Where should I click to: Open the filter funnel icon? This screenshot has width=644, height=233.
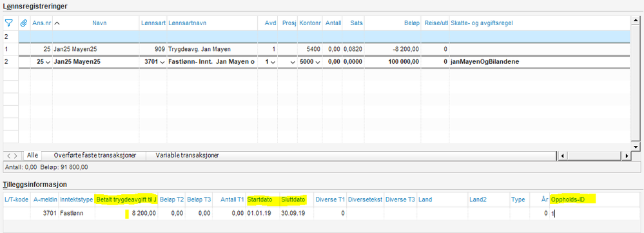click(9, 23)
